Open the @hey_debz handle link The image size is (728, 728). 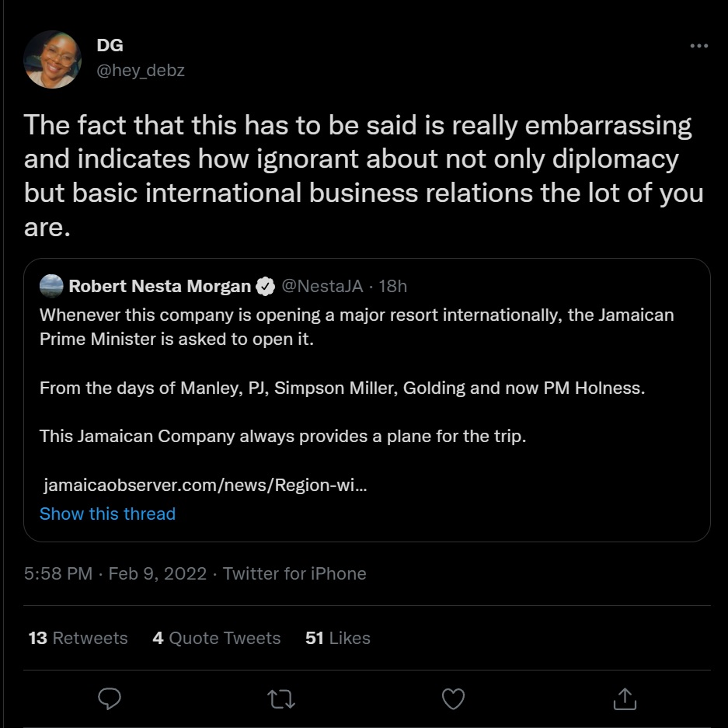140,71
